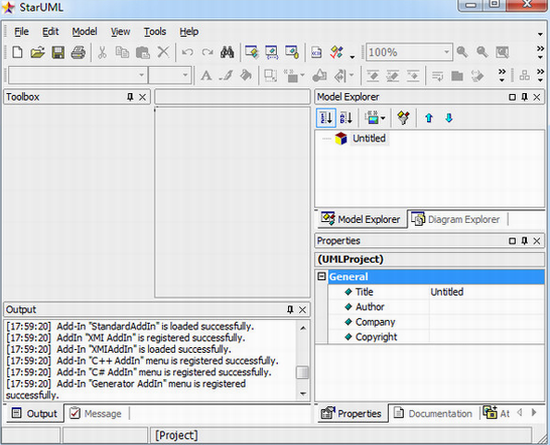
Task: Open the Model menu
Action: point(85,32)
